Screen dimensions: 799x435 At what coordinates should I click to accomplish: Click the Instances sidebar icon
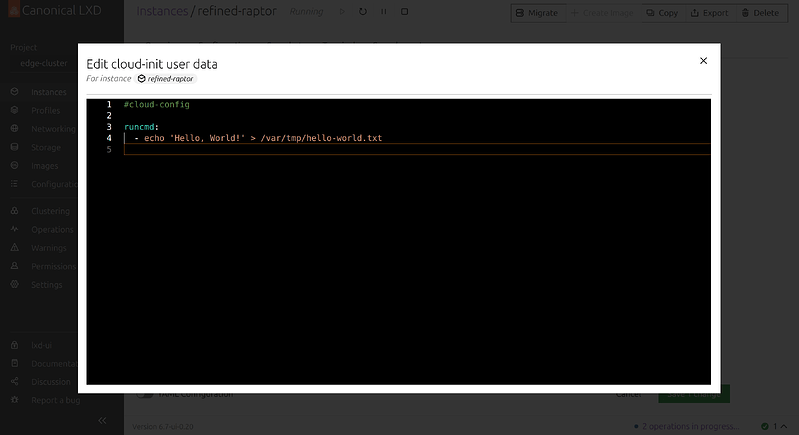coord(15,92)
